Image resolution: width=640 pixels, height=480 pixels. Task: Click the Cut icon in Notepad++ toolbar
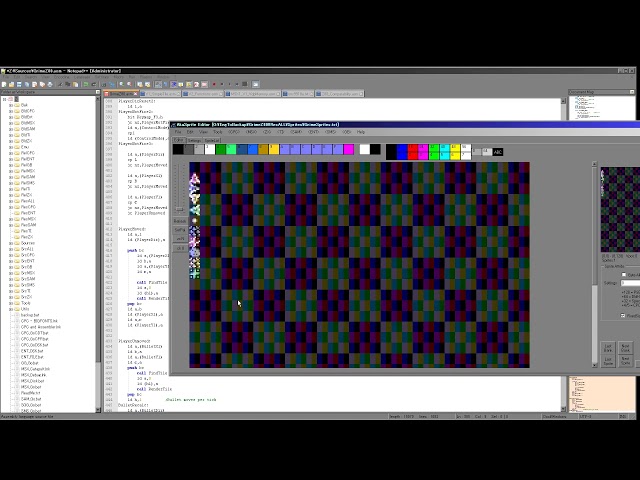60,84
